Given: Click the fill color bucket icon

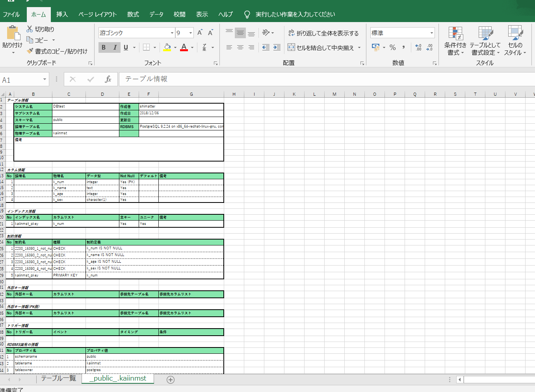Looking at the screenshot, I should pos(167,47).
